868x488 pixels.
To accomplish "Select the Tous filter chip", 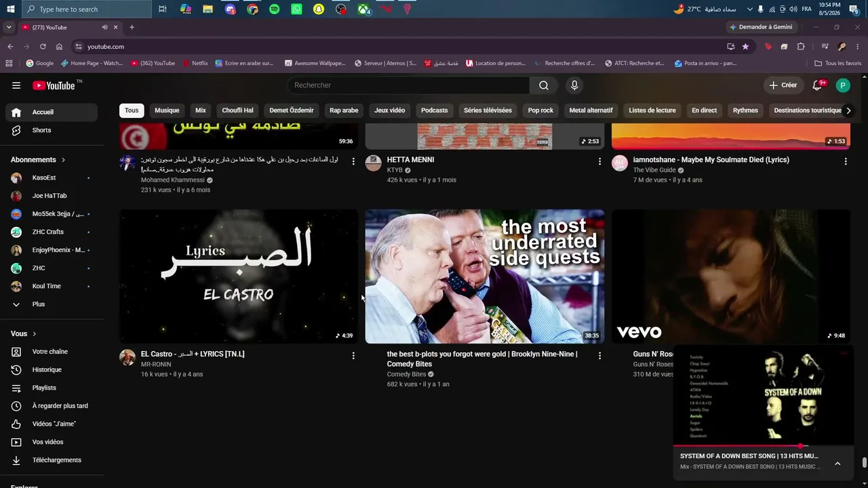I will (x=132, y=110).
